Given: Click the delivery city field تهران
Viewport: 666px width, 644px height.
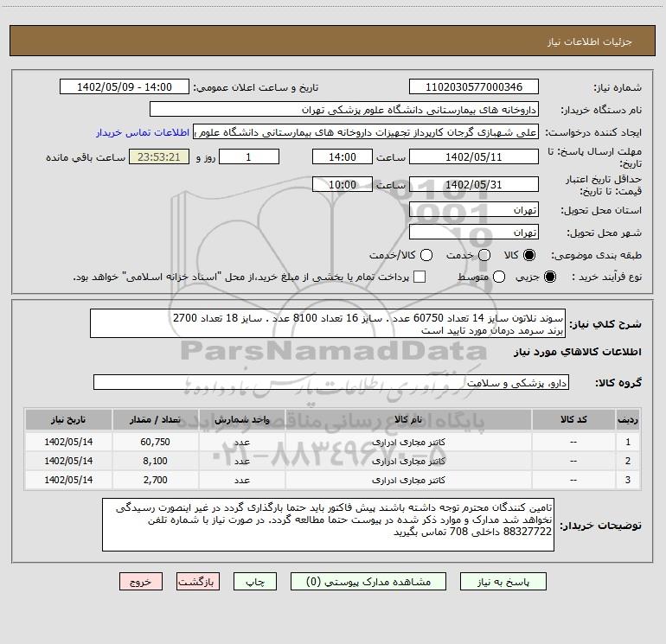Looking at the screenshot, I should point(474,233).
